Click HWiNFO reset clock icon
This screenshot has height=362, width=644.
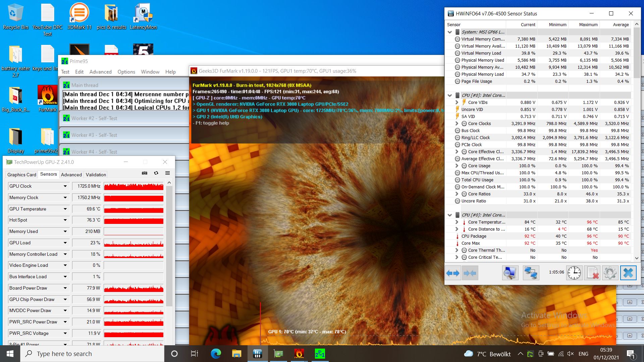point(574,273)
